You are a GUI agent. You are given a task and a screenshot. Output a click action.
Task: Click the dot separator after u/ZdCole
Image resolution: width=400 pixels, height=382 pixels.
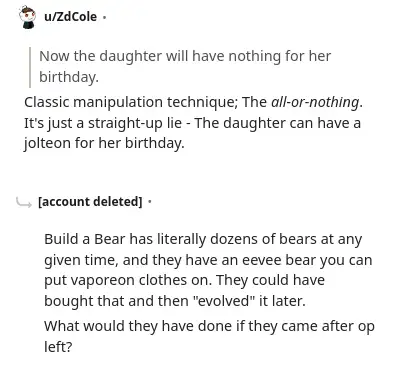(104, 17)
